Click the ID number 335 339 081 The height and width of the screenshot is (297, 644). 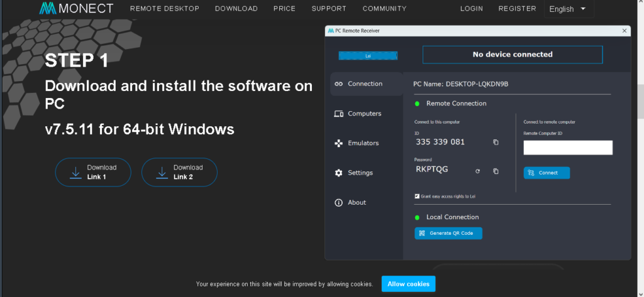(x=440, y=142)
